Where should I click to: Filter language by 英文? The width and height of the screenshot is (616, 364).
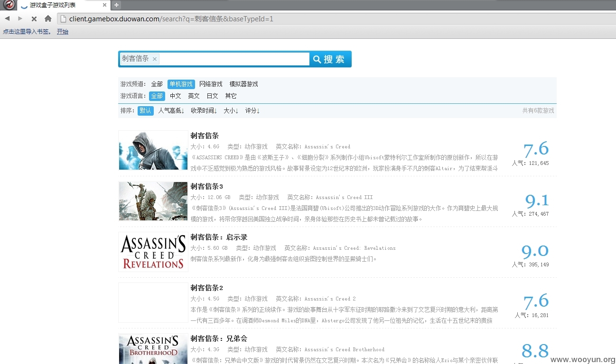pyautogui.click(x=194, y=96)
